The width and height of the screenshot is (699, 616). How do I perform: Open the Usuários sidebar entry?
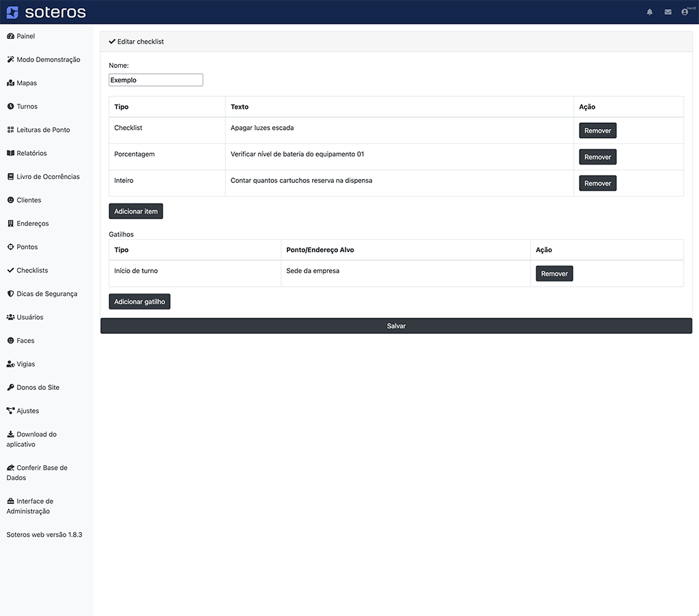pos(30,318)
